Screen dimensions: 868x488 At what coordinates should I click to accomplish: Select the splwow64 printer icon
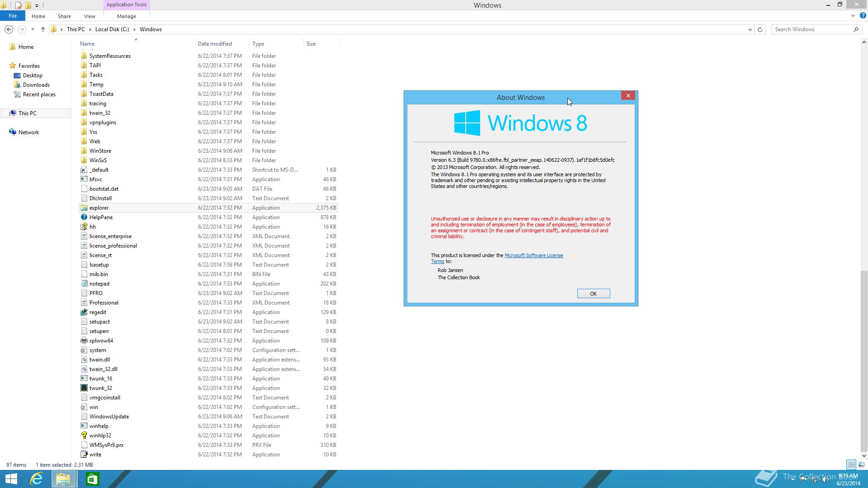pos(84,341)
